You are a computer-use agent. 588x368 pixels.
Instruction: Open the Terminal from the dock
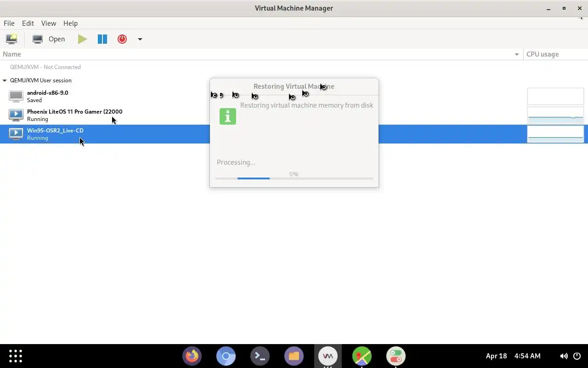click(260, 356)
